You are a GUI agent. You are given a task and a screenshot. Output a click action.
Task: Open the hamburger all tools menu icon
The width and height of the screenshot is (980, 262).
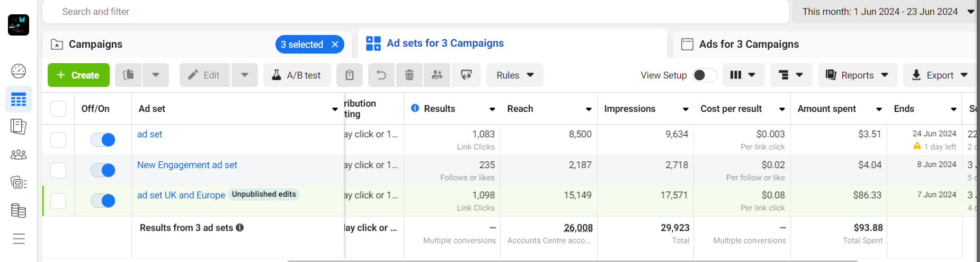19,239
